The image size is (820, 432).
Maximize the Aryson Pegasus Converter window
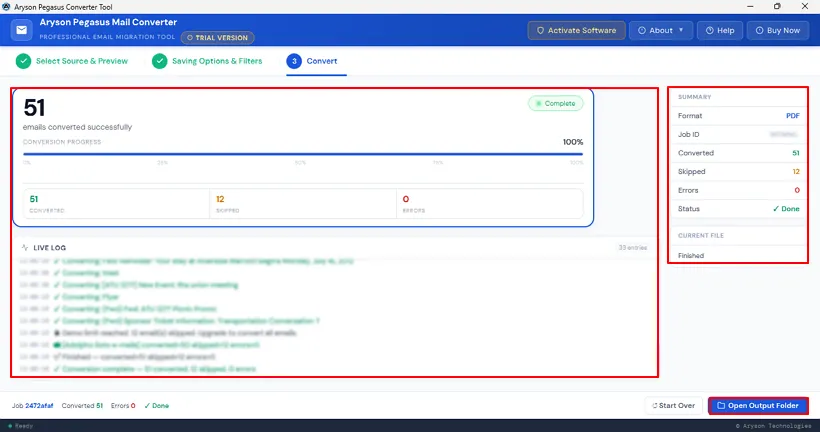[x=777, y=6]
